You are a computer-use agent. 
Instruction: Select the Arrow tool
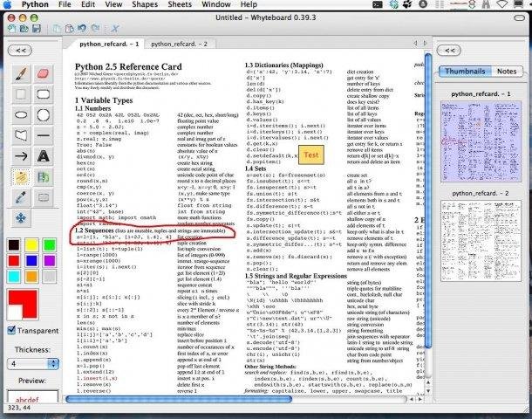pos(21,156)
